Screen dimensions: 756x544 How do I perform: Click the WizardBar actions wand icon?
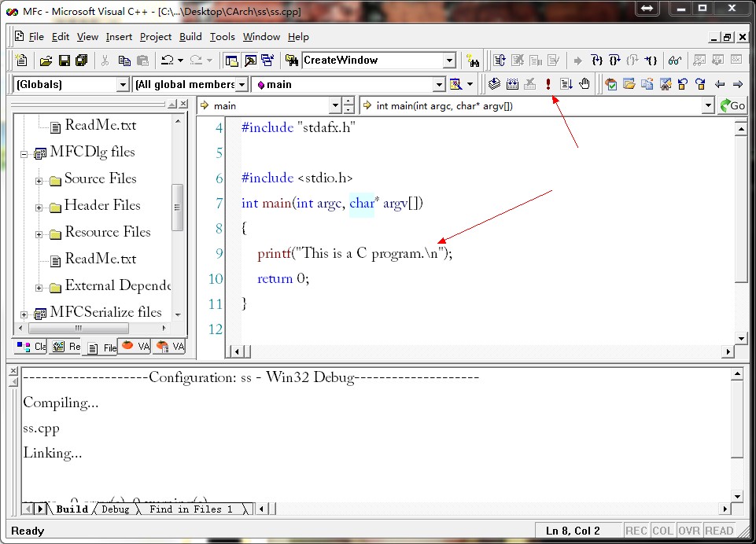tap(455, 84)
